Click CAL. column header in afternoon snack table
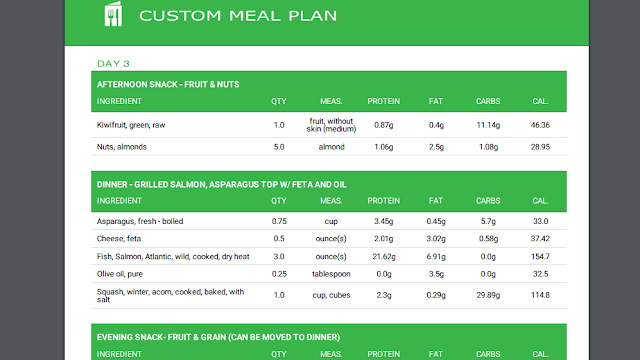 point(540,101)
